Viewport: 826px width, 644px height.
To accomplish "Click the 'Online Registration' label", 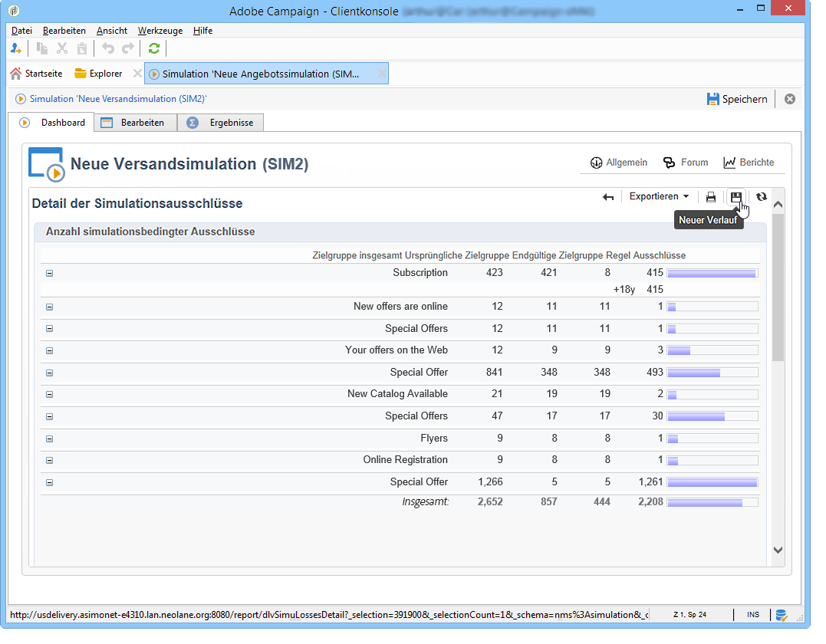I will click(405, 460).
